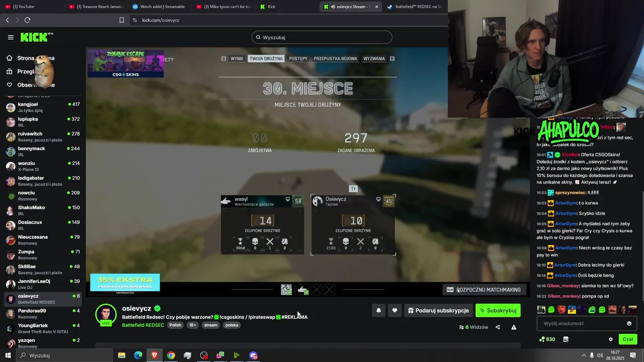
Task: Click the Polish language tag
Action: (x=175, y=325)
